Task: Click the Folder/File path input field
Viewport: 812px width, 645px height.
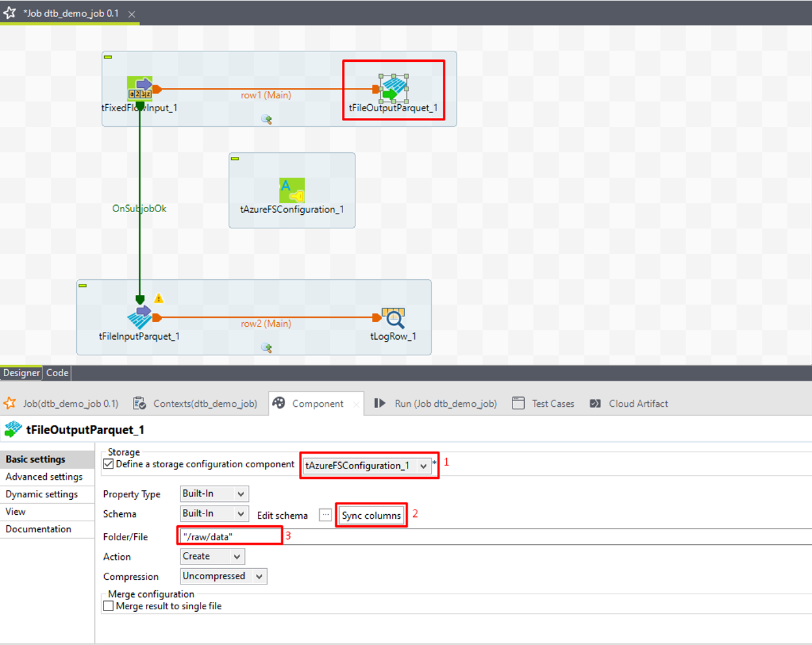Action: [495, 537]
